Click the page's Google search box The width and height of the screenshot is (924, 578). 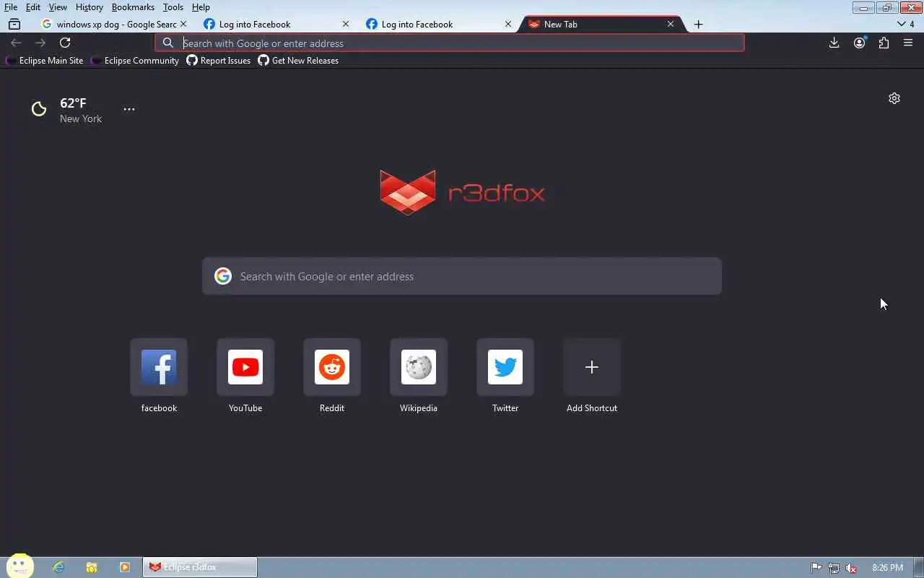[x=462, y=276]
